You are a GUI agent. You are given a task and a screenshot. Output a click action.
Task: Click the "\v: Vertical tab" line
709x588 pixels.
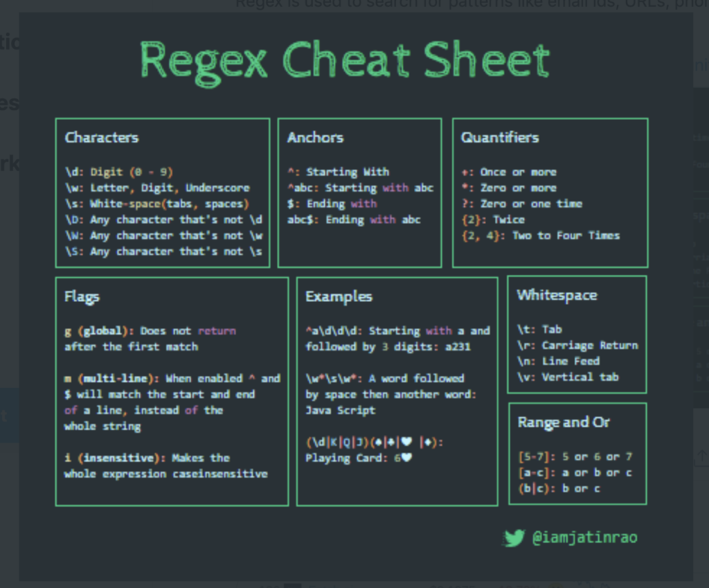pyautogui.click(x=568, y=377)
